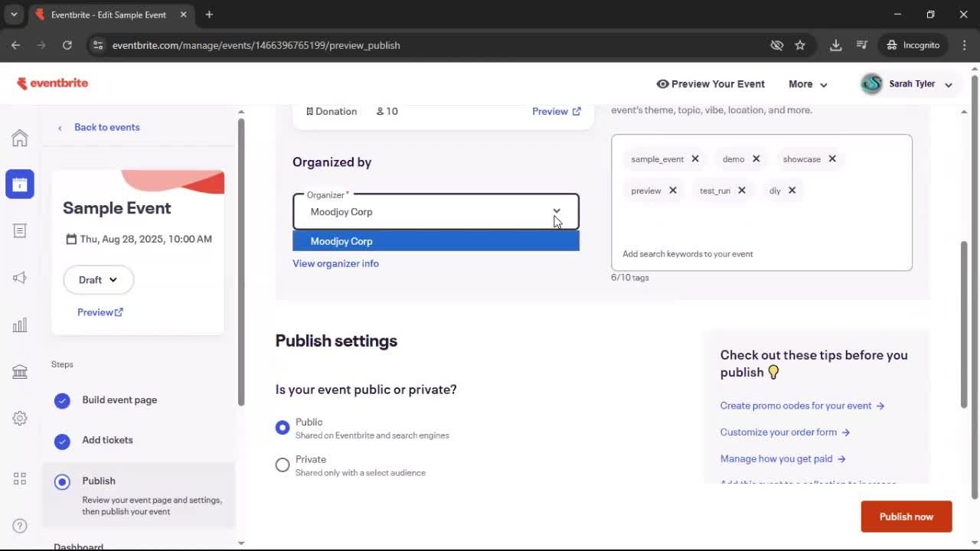Click the main page vertical scrollbar
The height and width of the screenshot is (551, 980).
(964, 324)
